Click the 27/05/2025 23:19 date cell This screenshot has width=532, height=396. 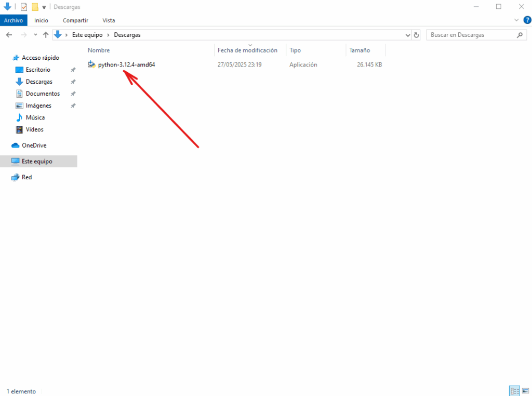point(240,64)
